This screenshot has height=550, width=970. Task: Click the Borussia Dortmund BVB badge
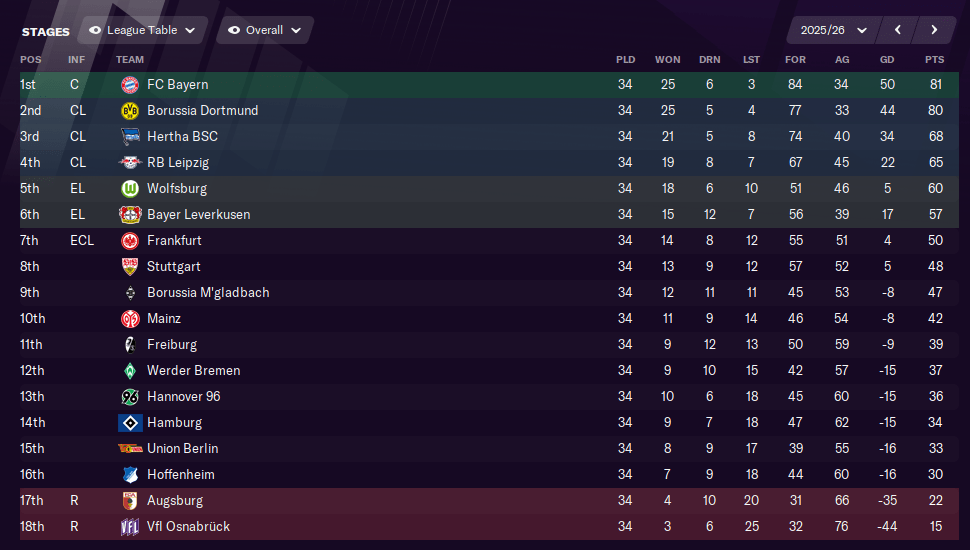click(130, 111)
